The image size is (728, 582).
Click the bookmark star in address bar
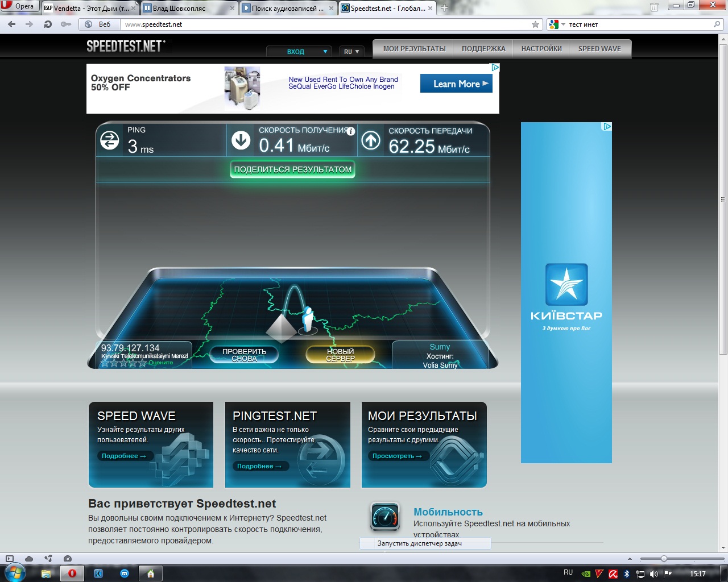tap(535, 24)
